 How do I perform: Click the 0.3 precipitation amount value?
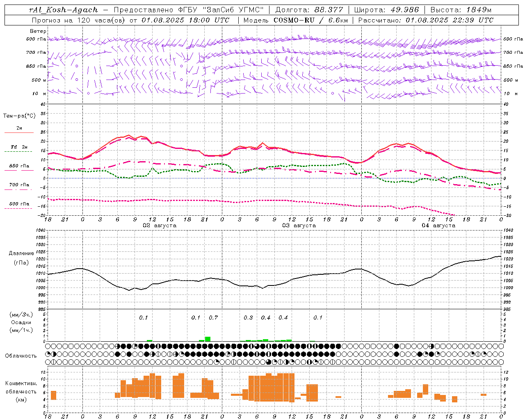(x=248, y=318)
